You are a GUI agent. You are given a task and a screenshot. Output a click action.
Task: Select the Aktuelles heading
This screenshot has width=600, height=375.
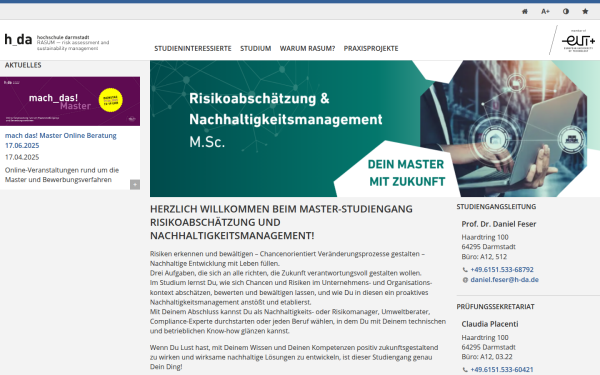(x=23, y=65)
